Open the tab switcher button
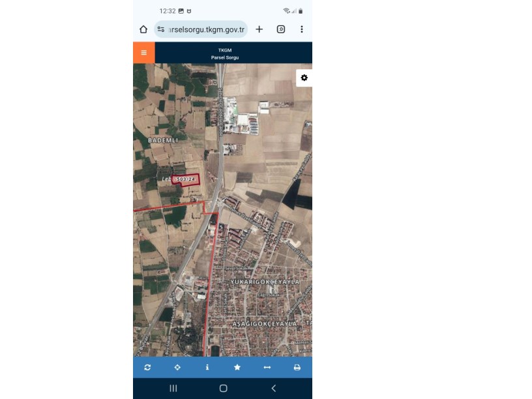 pyautogui.click(x=281, y=29)
